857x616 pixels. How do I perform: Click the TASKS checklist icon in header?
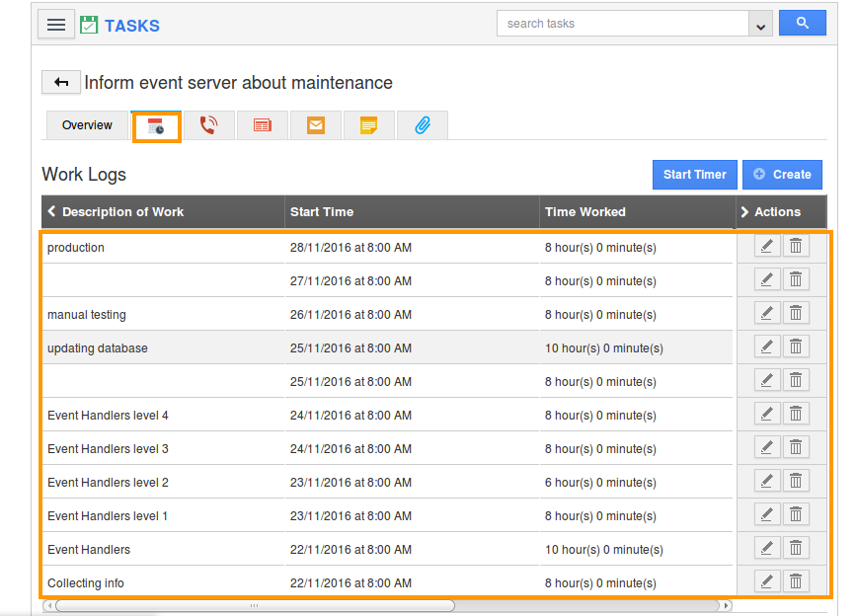(x=88, y=23)
